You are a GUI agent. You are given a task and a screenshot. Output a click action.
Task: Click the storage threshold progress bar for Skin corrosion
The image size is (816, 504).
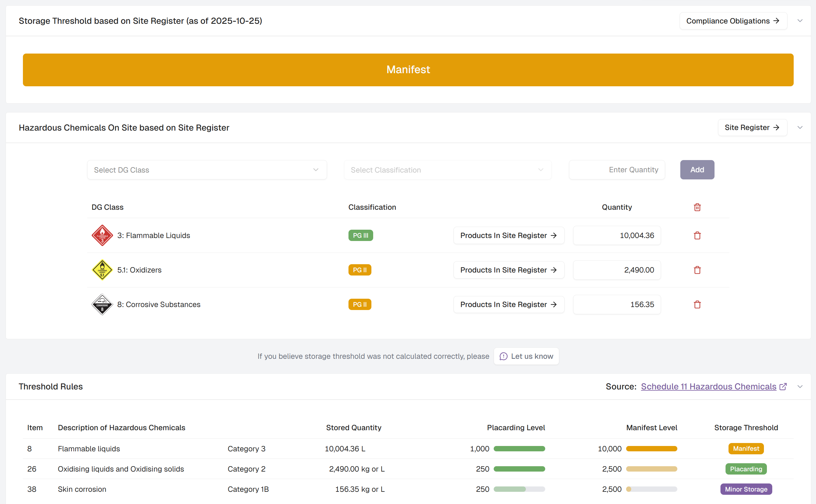(x=651, y=489)
